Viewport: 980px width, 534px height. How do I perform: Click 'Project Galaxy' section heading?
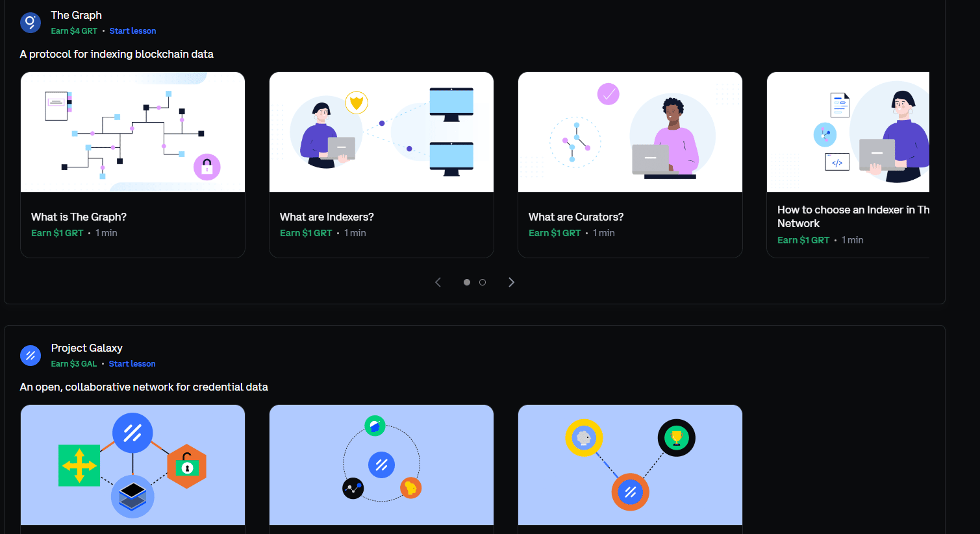87,348
